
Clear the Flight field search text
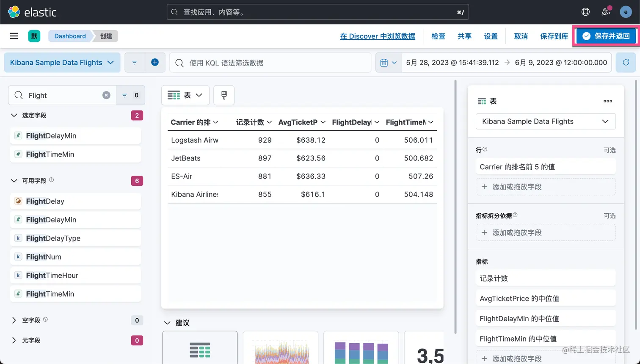tap(106, 95)
